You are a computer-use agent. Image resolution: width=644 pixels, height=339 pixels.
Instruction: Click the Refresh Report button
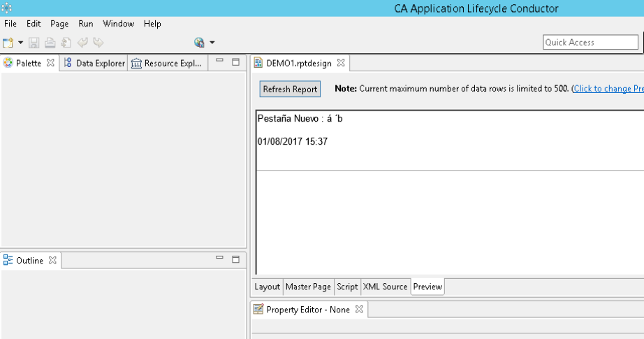tap(290, 89)
